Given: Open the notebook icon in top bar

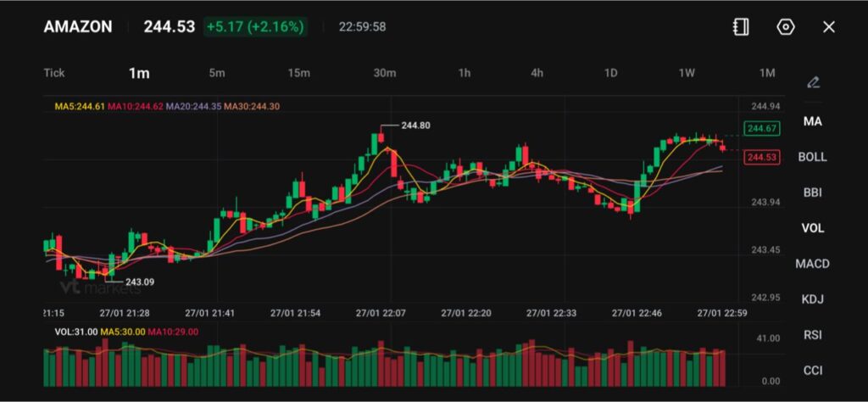Looking at the screenshot, I should coord(741,27).
